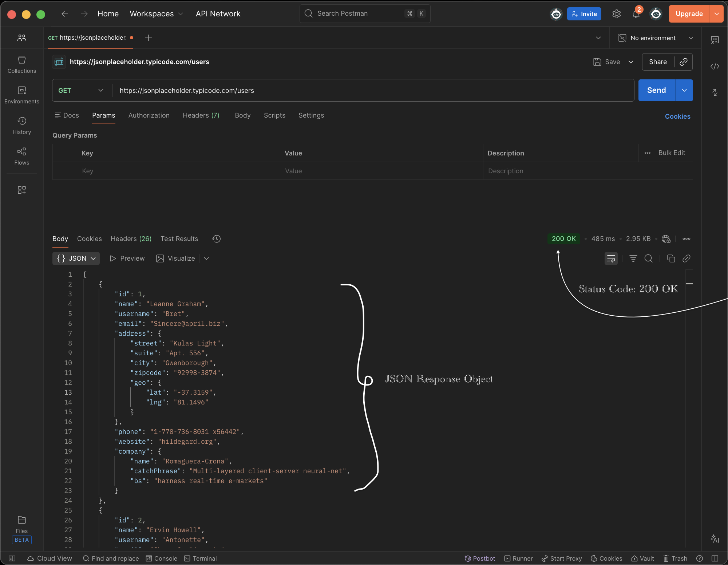Open the Collection Runner
The height and width of the screenshot is (565, 728).
tap(518, 558)
